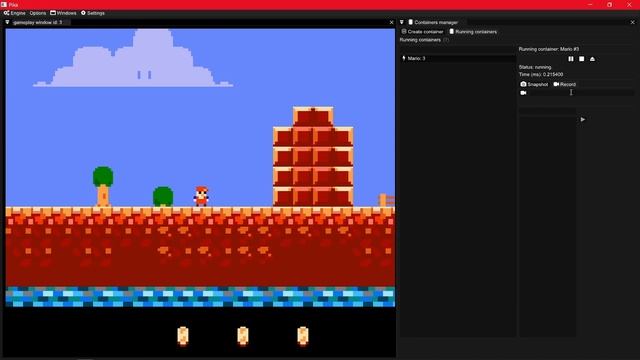Click the video camera icon below Snapshot
Image resolution: width=640 pixels, height=360 pixels.
coord(523,93)
